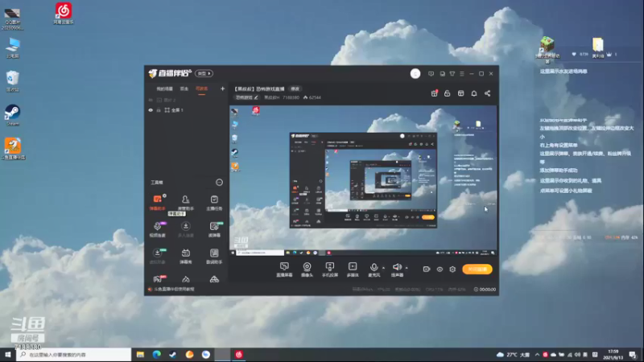Click the room number 7188380 in header
The height and width of the screenshot is (362, 644).
(291, 97)
